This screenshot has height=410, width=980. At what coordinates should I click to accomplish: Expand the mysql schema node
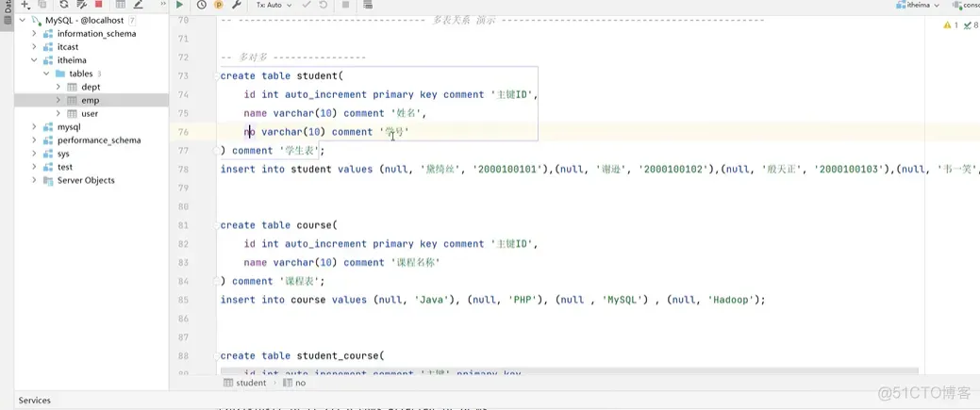pyautogui.click(x=34, y=127)
